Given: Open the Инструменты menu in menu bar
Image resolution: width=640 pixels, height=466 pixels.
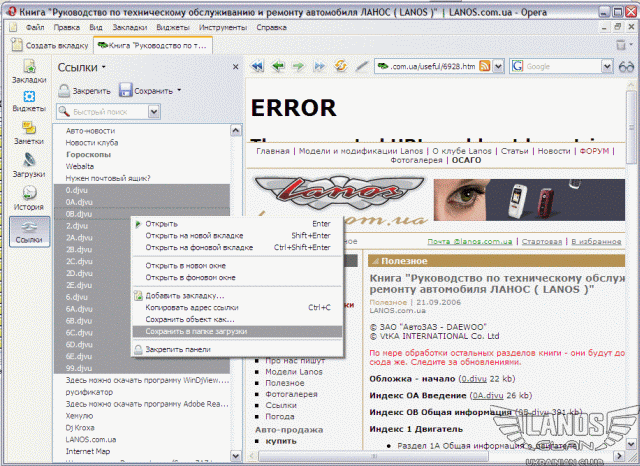Looking at the screenshot, I should coord(222,27).
